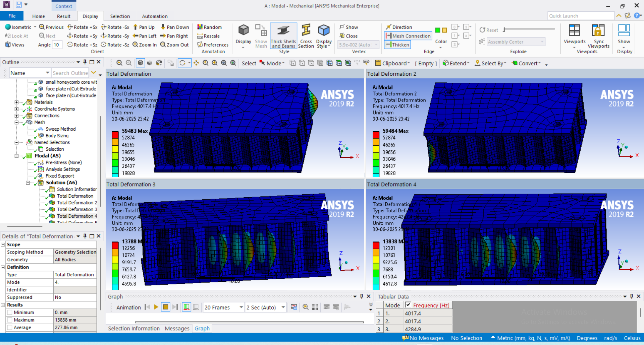Click Show Mesh icon
This screenshot has width=644, height=345.
pyautogui.click(x=261, y=36)
